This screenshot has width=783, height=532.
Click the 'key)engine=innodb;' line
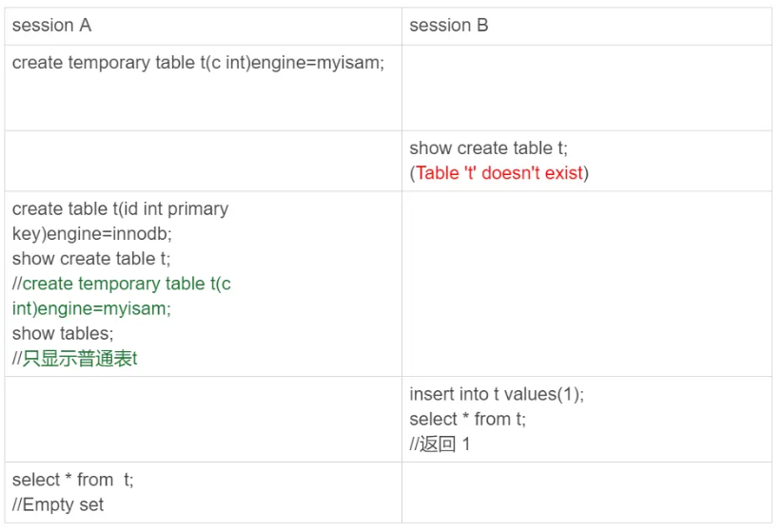[x=92, y=234]
